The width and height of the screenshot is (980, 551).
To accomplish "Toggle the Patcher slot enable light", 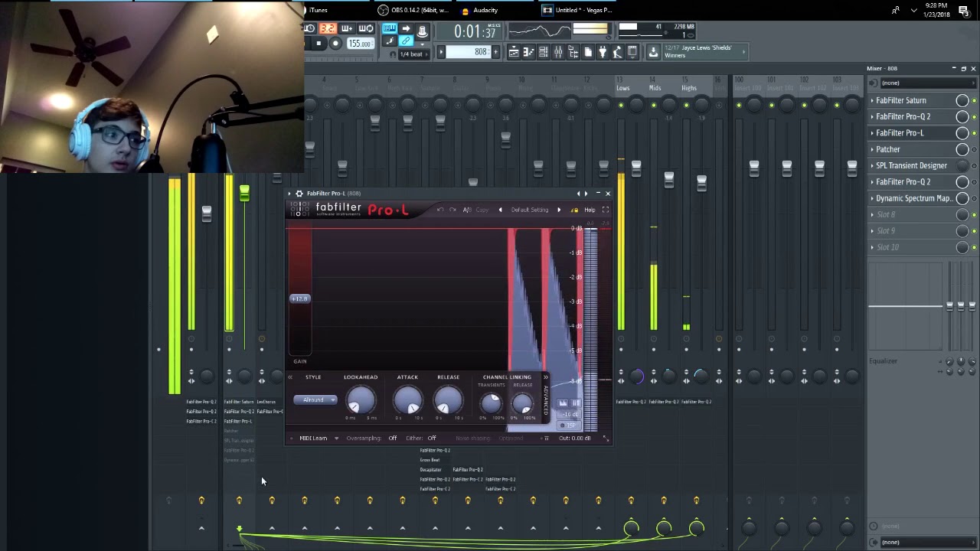I will [974, 149].
